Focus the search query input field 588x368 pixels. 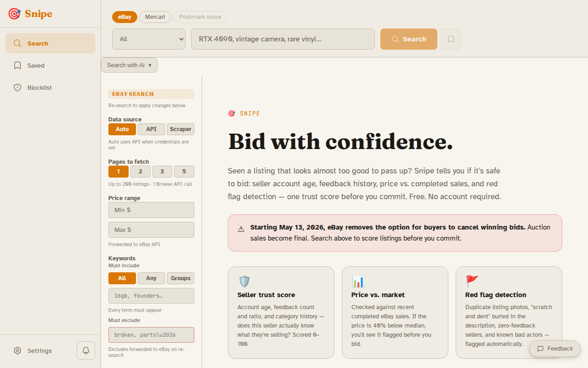pyautogui.click(x=283, y=39)
